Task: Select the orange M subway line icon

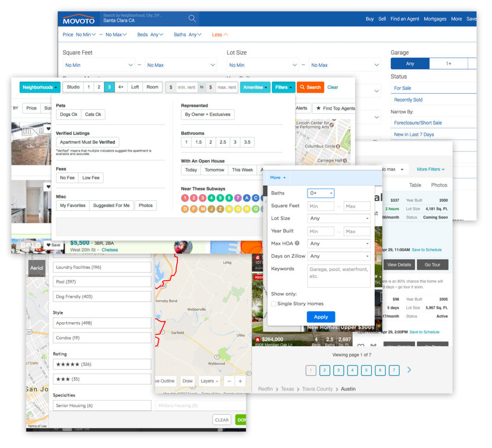Action: [202, 209]
